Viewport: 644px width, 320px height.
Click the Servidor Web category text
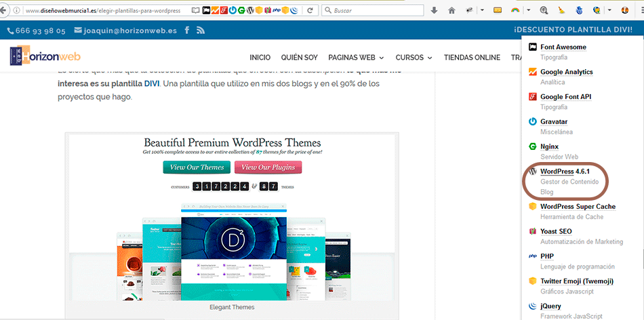[559, 157]
